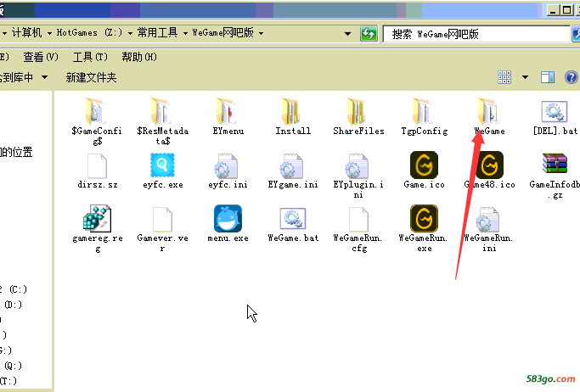Select the Gamever.ver file
Image resolution: width=580 pixels, height=392 pixels.
(x=162, y=230)
